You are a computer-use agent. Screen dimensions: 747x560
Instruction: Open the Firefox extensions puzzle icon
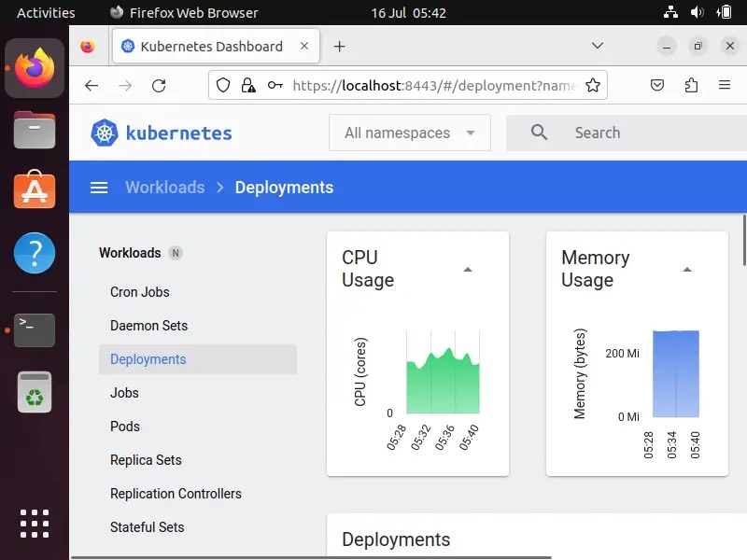click(691, 85)
